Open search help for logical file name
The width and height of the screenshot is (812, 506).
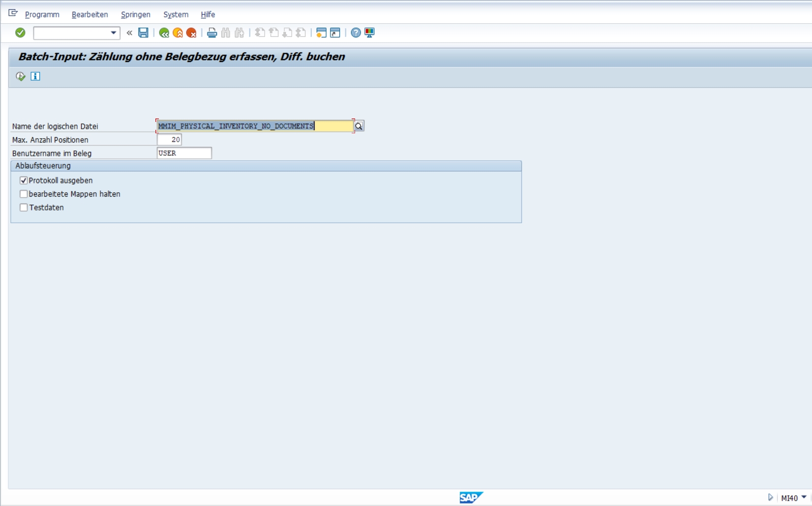point(359,126)
